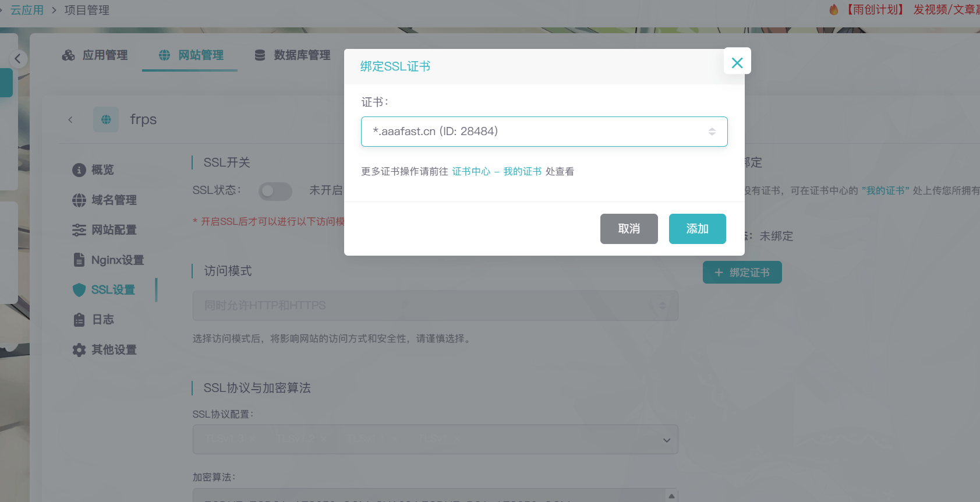
Task: Click back arrow beside frps
Action: coord(70,120)
